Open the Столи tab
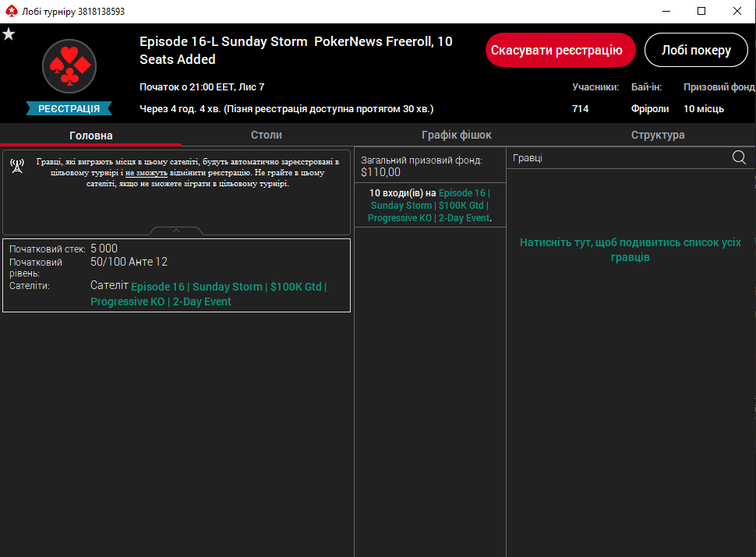 coord(266,135)
